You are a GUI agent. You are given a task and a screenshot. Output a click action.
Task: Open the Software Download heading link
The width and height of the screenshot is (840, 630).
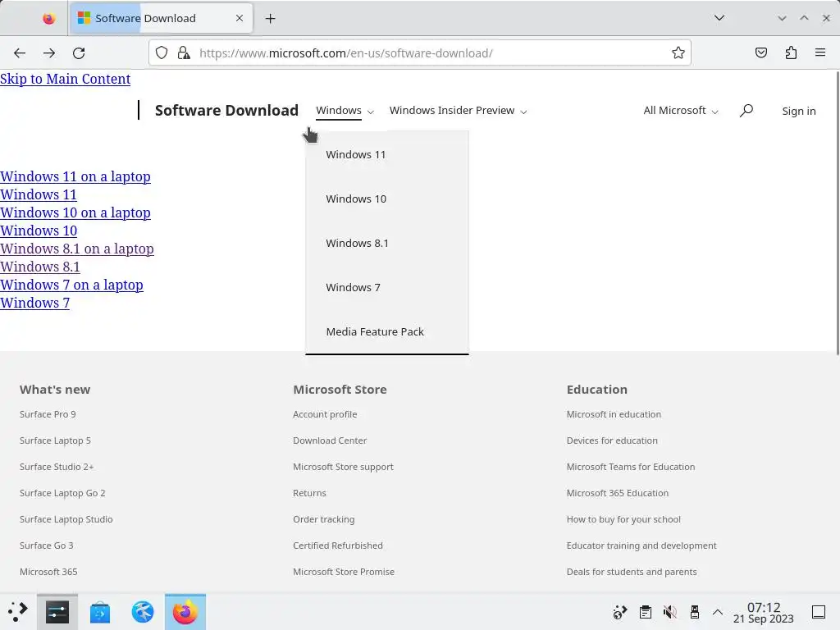pos(226,111)
